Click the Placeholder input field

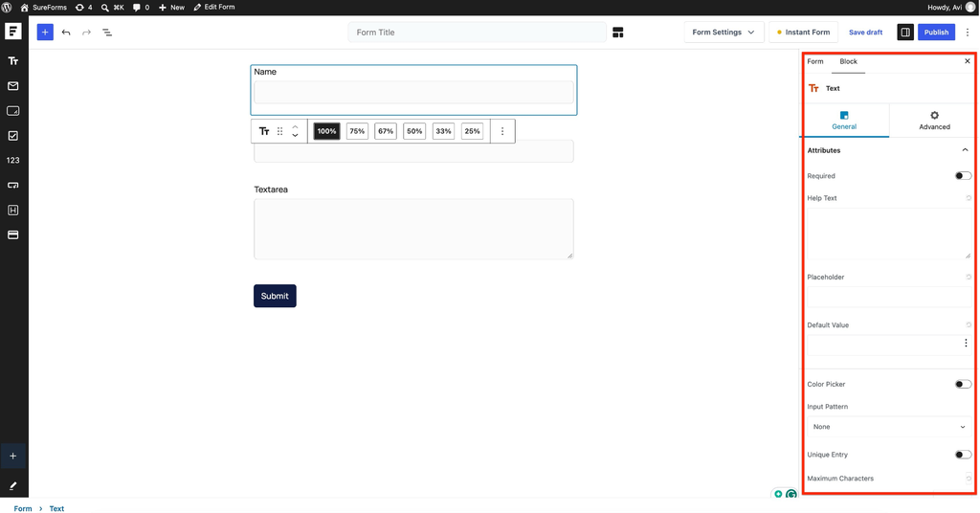[x=889, y=297]
